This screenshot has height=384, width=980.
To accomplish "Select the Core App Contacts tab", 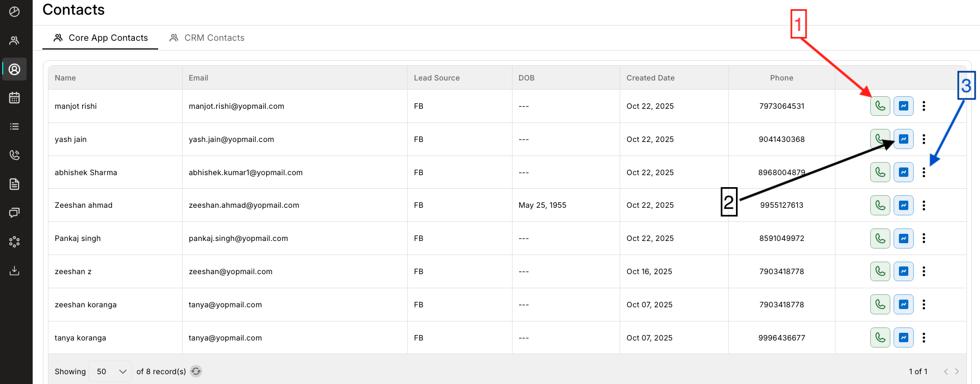I will 101,38.
